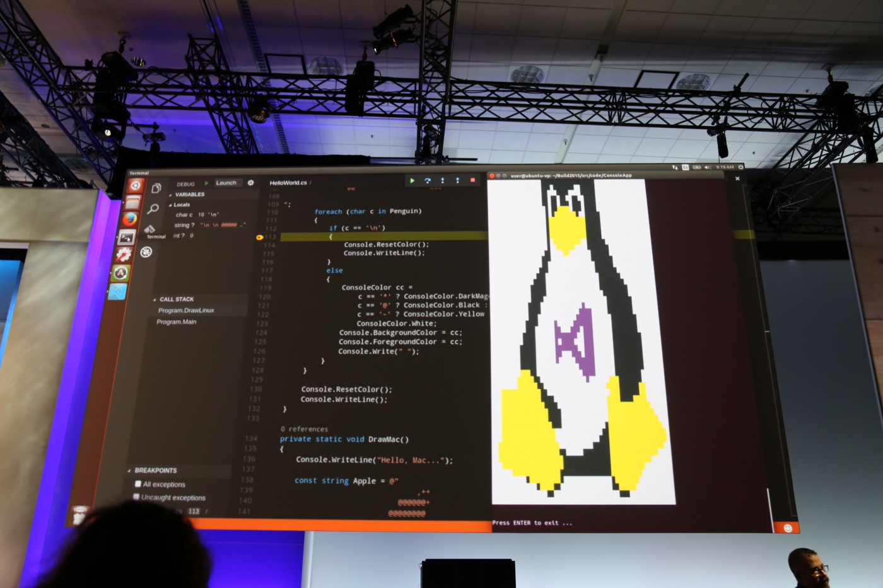Viewport: 883px width, 588px height.
Task: Open Firefox from the Ubuntu launcher
Action: pyautogui.click(x=130, y=219)
